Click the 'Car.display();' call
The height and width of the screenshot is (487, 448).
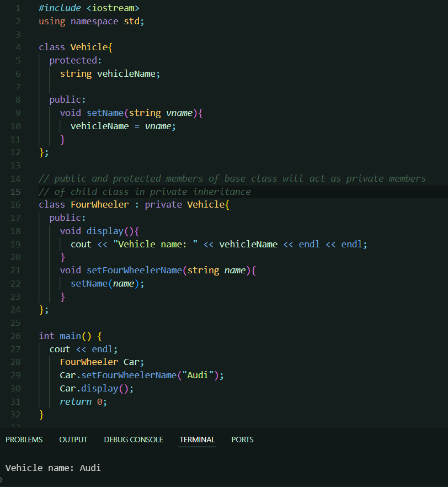[x=97, y=389]
